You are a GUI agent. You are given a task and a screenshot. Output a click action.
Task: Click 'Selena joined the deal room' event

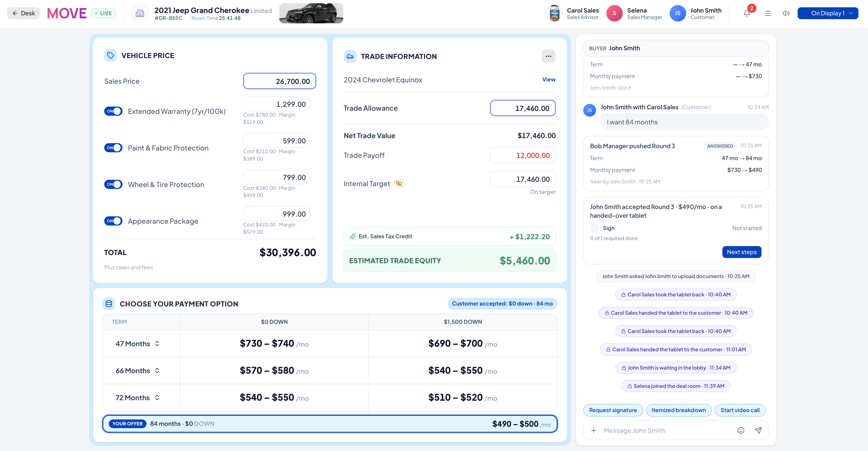click(676, 386)
